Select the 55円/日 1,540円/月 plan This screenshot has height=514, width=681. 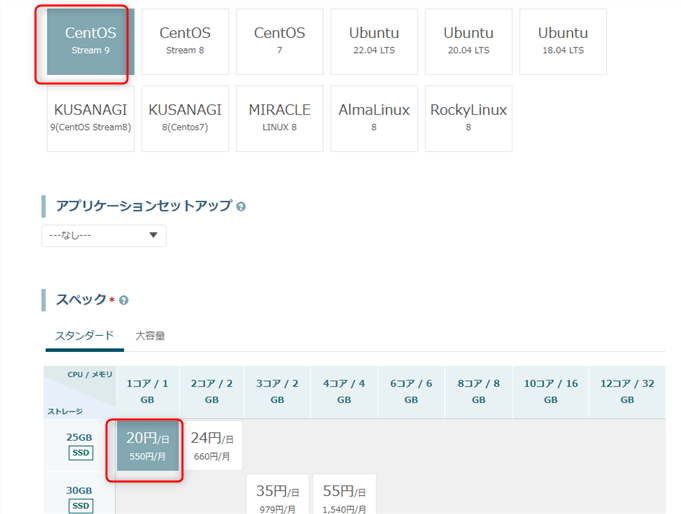coord(344,494)
